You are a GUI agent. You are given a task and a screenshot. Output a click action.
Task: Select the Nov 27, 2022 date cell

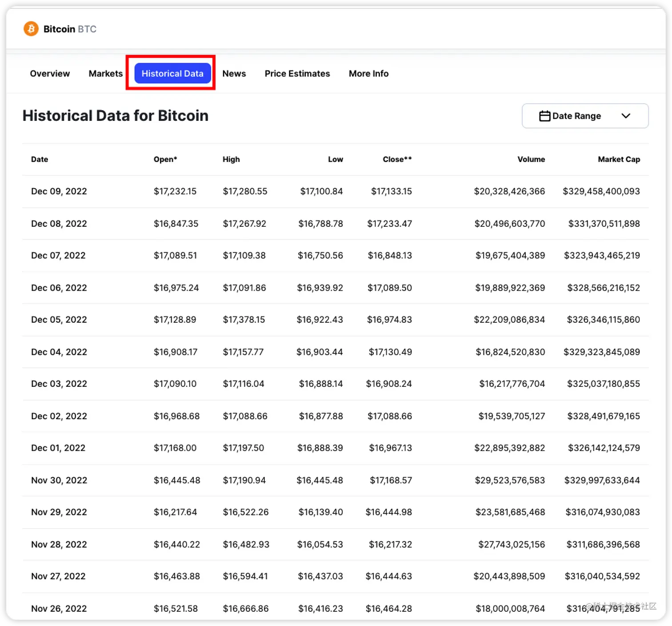click(58, 576)
